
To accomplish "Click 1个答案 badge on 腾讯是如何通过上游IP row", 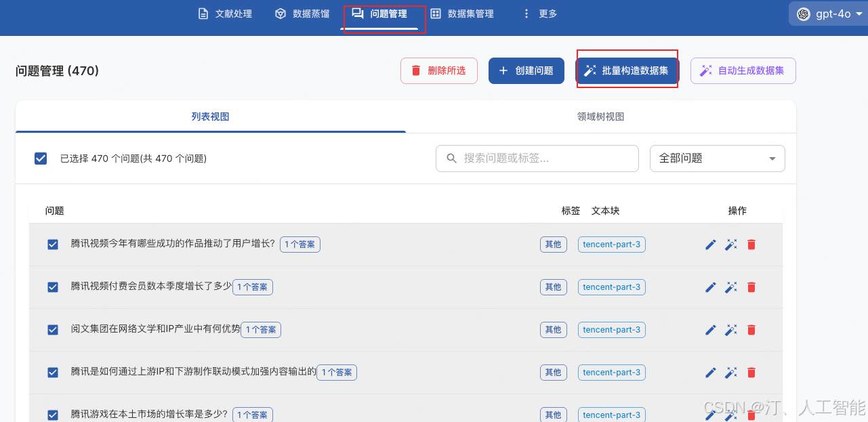I will 337,373.
